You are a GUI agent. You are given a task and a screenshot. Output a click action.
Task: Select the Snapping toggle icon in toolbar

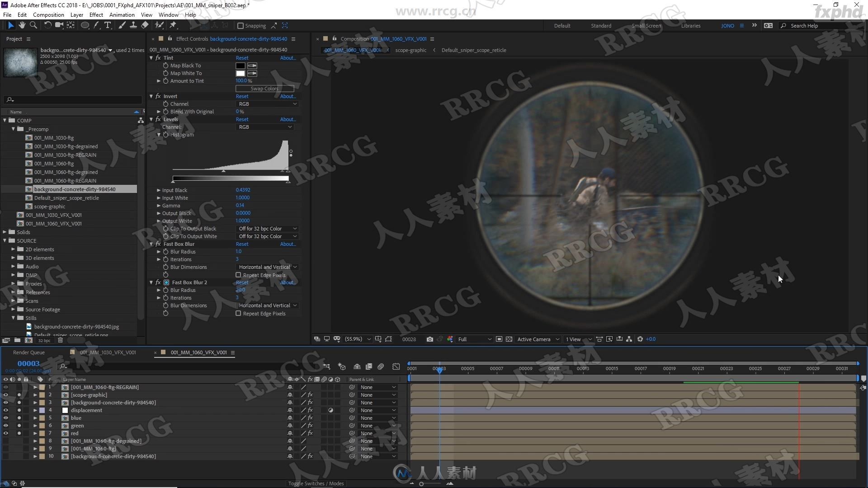click(x=240, y=26)
